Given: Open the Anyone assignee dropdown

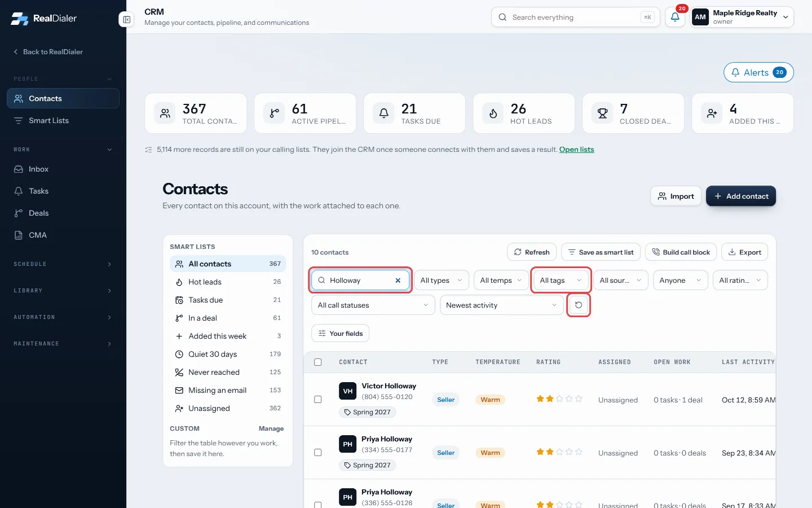Looking at the screenshot, I should pyautogui.click(x=681, y=281).
